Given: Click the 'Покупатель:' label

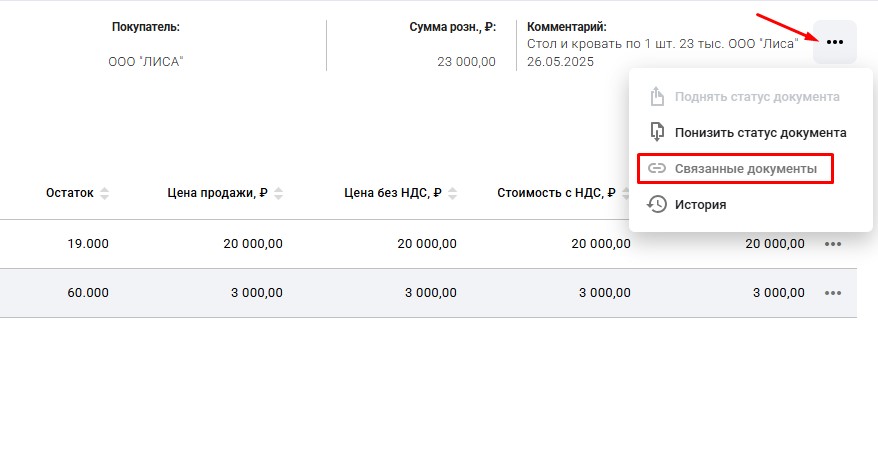Looking at the screenshot, I should tap(146, 27).
